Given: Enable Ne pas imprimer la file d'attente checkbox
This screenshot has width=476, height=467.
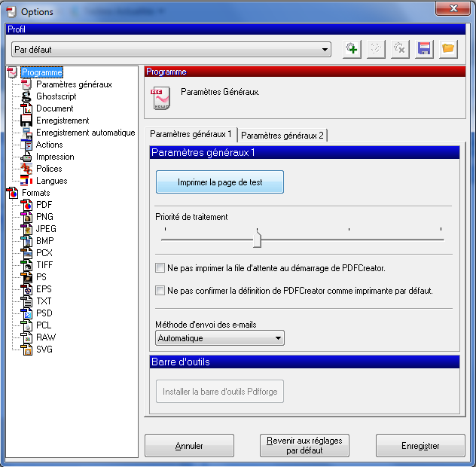Looking at the screenshot, I should pyautogui.click(x=160, y=268).
